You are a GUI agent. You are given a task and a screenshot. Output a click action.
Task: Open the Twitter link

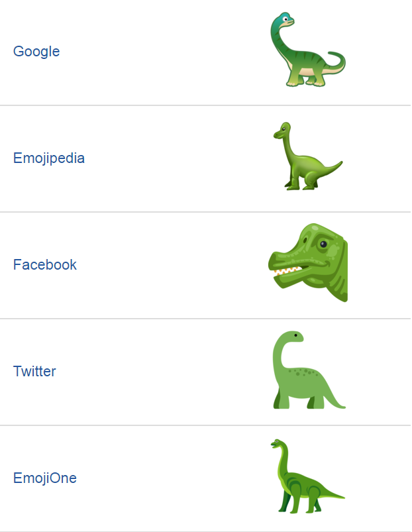pyautogui.click(x=34, y=372)
